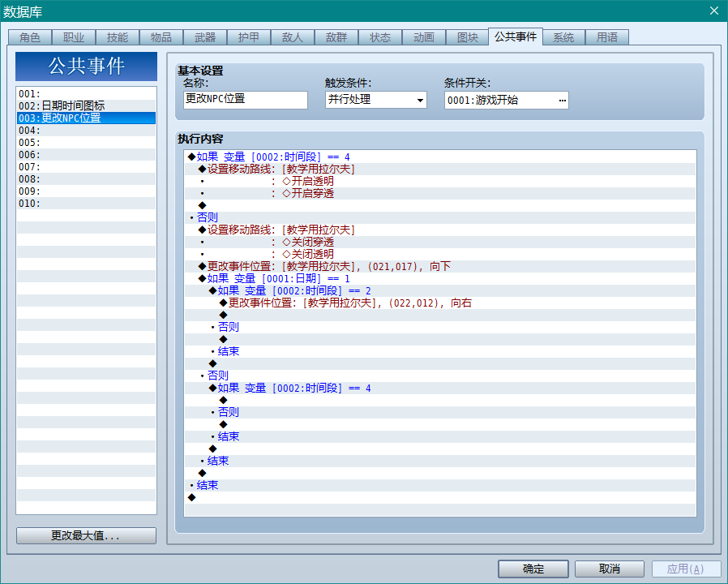Open the 动画 tab
Screen dimensions: 728x584
tap(423, 37)
